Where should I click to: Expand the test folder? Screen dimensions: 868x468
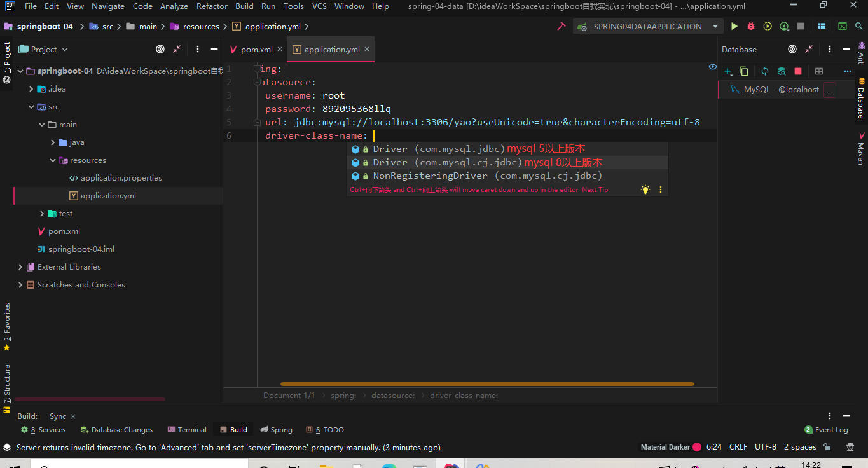[42, 214]
